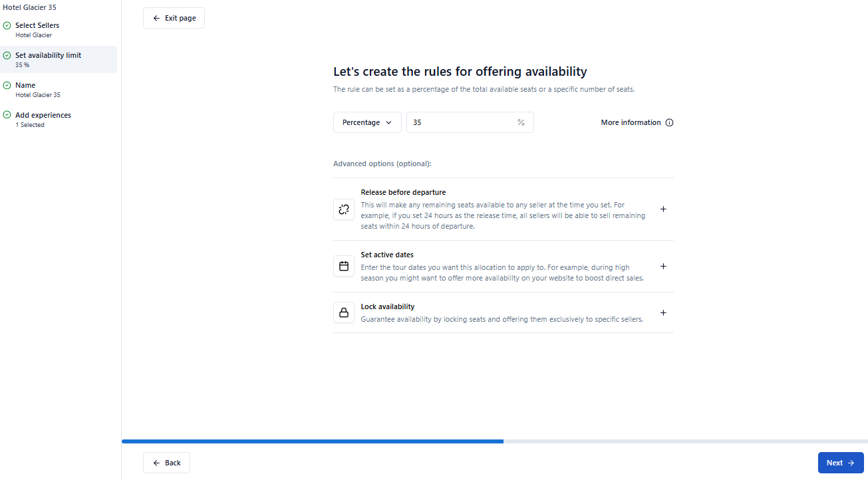The height and width of the screenshot is (480, 868).
Task: Expand the Set active dates option
Action: (x=662, y=266)
